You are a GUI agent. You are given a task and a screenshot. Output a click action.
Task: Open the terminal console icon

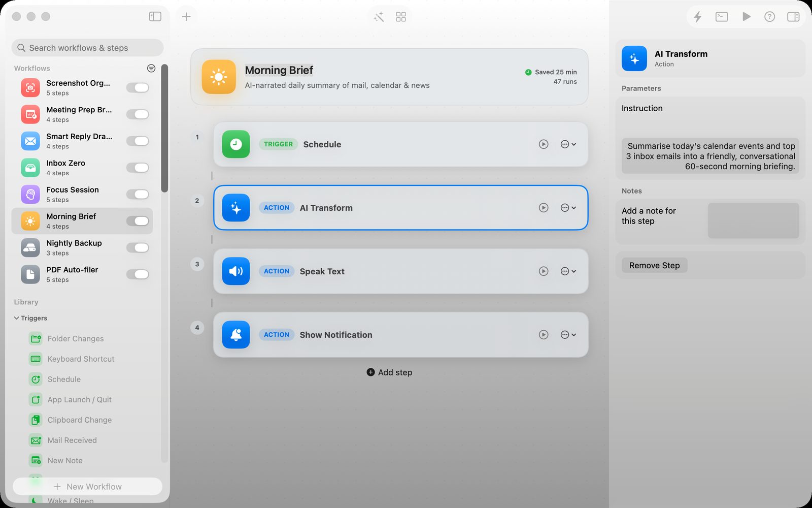tap(722, 17)
